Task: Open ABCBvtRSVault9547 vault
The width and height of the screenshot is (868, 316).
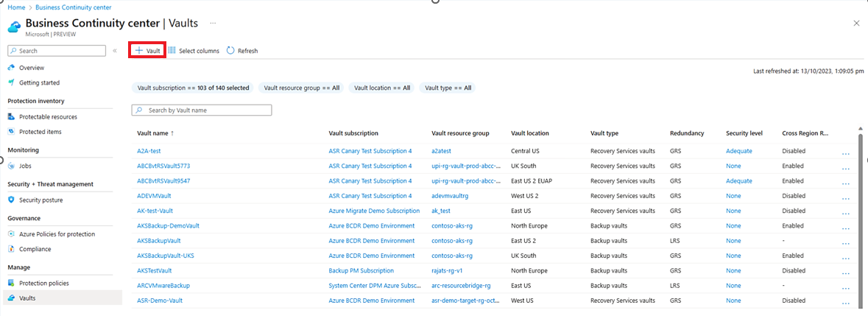Action: 163,181
